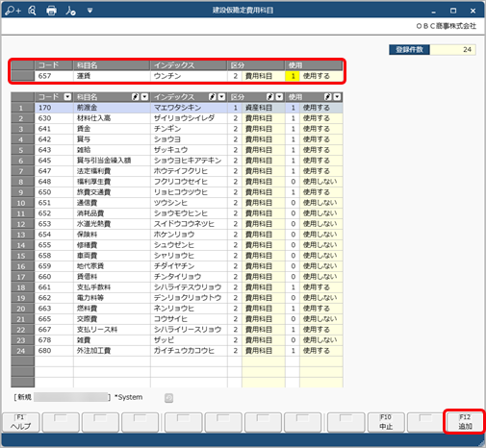Click the printer icon
Image resolution: width=486 pixels, height=448 pixels.
click(51, 11)
